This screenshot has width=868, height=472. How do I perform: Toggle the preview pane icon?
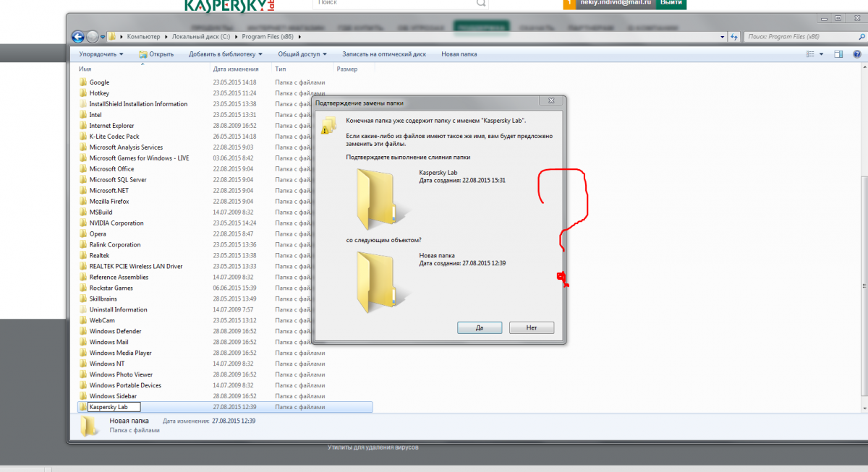838,54
